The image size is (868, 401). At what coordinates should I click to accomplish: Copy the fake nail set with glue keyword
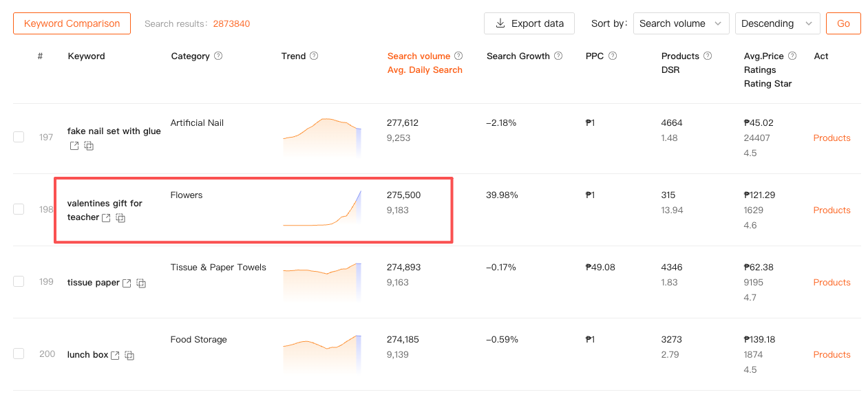(x=89, y=146)
